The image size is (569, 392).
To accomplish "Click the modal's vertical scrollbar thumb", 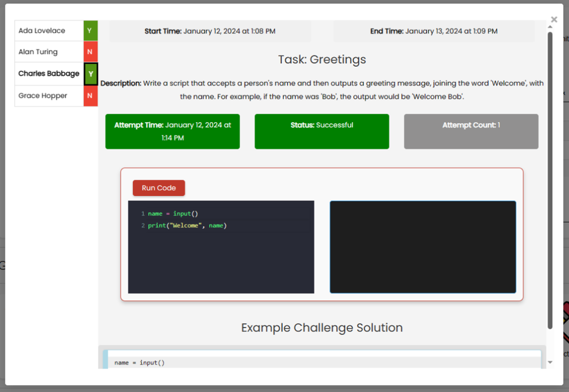I will pos(550,178).
